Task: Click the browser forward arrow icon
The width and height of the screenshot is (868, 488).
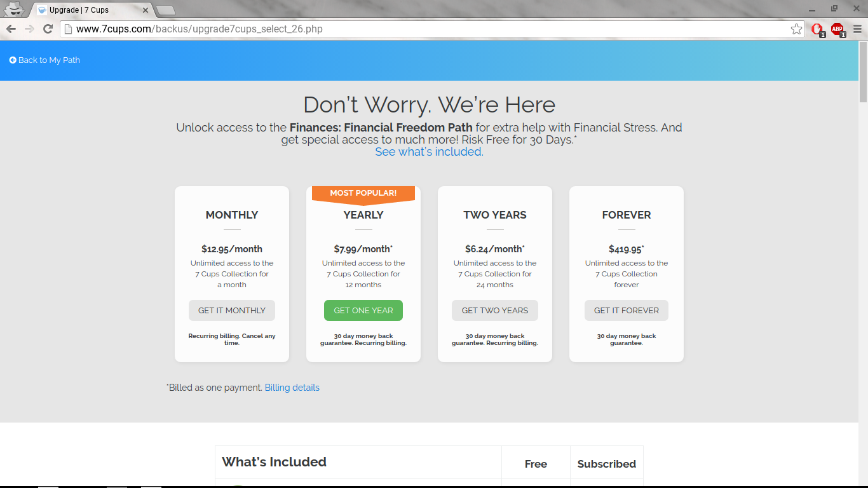Action: pos(29,29)
